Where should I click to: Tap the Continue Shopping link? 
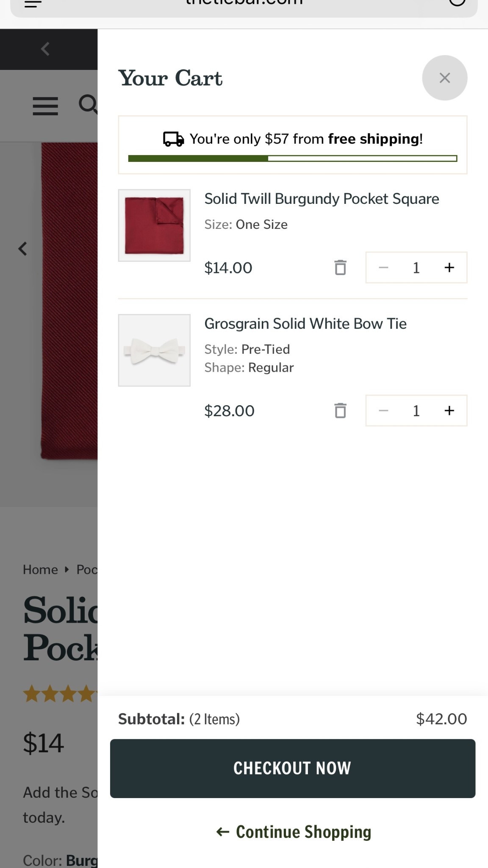pos(293,832)
